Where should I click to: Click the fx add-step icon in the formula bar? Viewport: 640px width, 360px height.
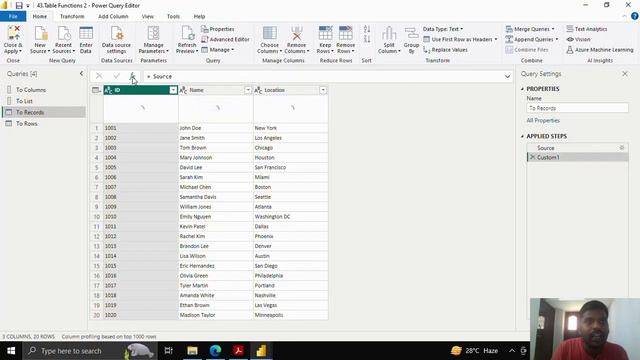click(132, 76)
